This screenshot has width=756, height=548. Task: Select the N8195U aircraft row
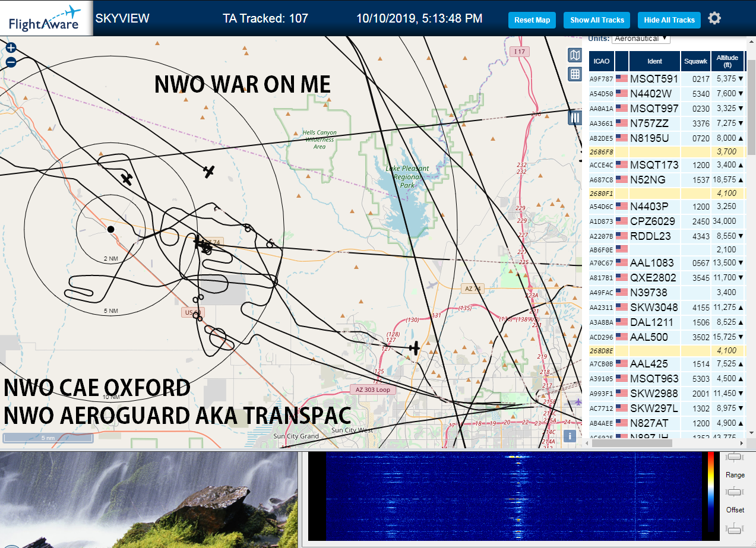(666, 138)
